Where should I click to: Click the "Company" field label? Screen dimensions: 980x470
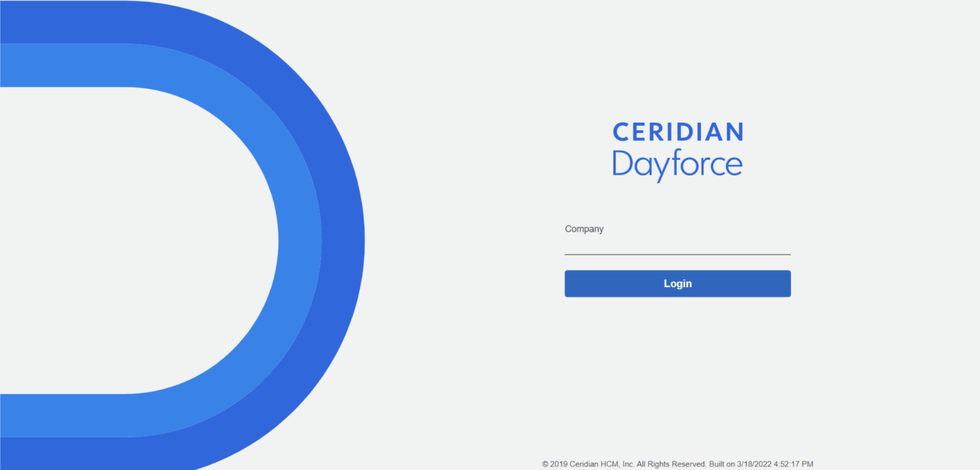click(584, 229)
